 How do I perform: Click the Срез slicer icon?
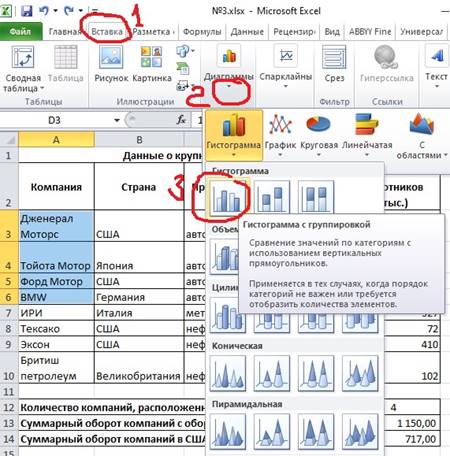pos(334,64)
